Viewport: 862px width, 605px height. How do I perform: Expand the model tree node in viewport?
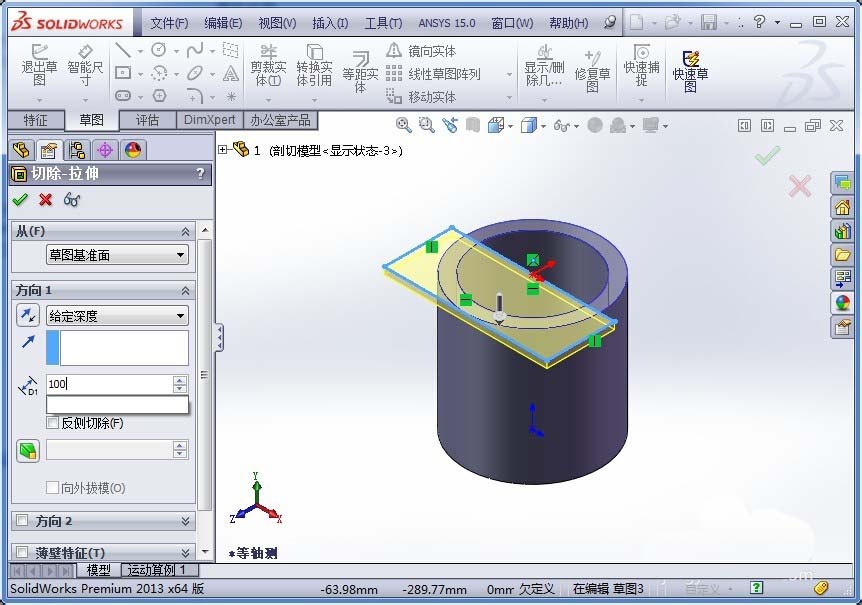223,149
